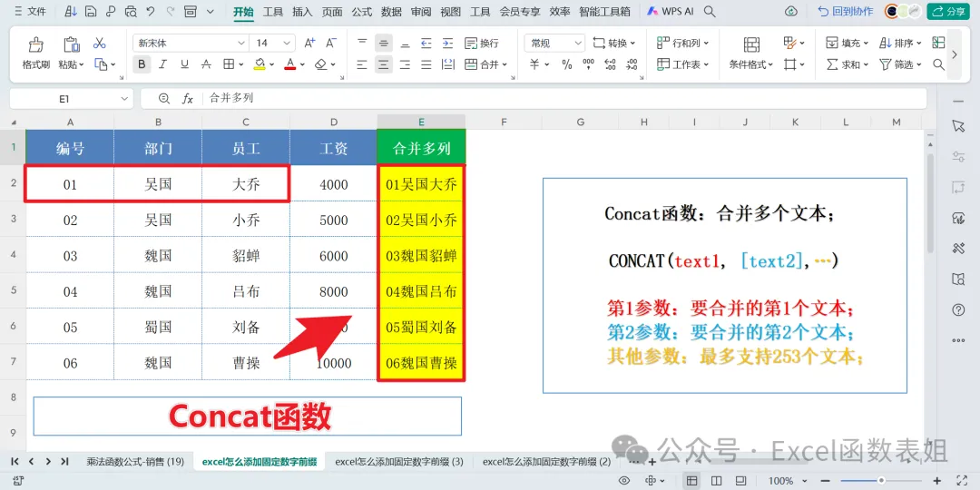The width and height of the screenshot is (980, 490).
Task: Switch to the 插入 ribbon tab
Action: pos(302,11)
